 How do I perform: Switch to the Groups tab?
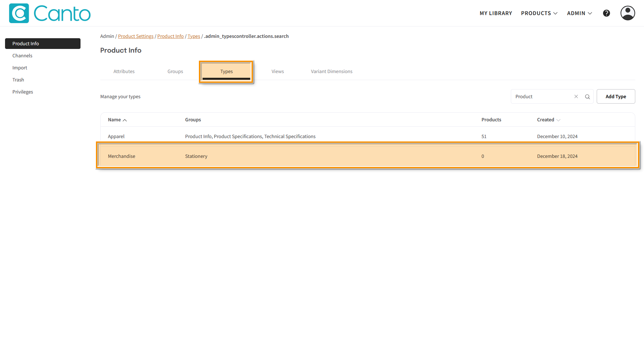[x=175, y=71]
